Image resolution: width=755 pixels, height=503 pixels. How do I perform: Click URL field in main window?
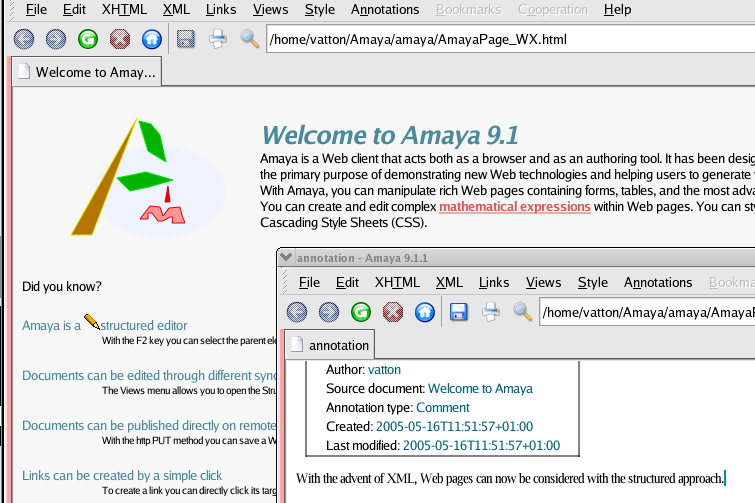tap(510, 39)
